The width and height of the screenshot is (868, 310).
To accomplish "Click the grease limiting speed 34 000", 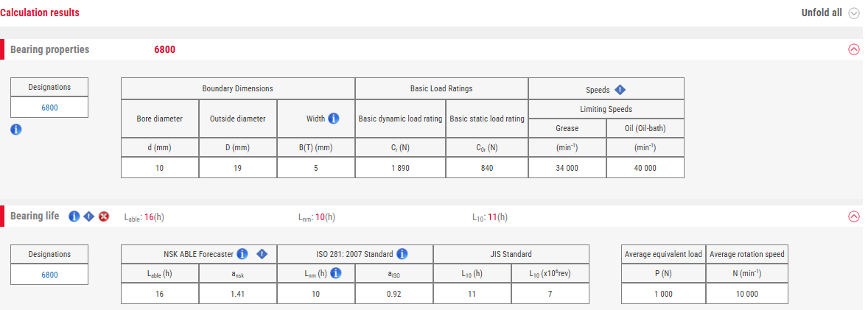I will coord(567,168).
